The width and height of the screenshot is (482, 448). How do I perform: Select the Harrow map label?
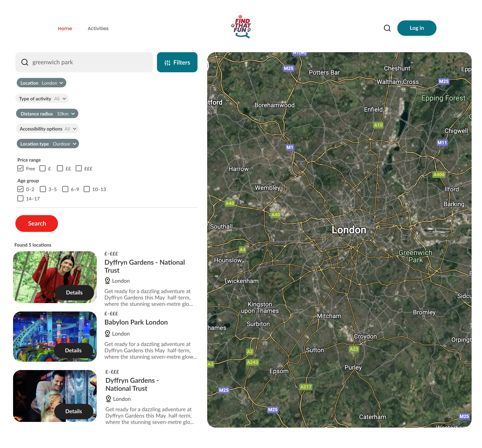pyautogui.click(x=238, y=169)
